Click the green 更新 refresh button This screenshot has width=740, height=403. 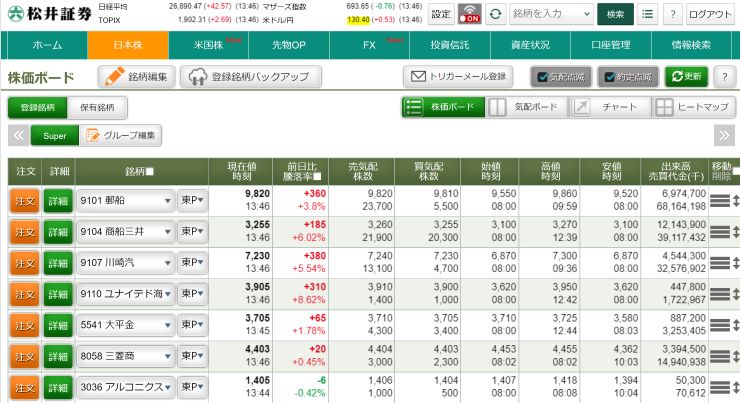click(x=687, y=76)
